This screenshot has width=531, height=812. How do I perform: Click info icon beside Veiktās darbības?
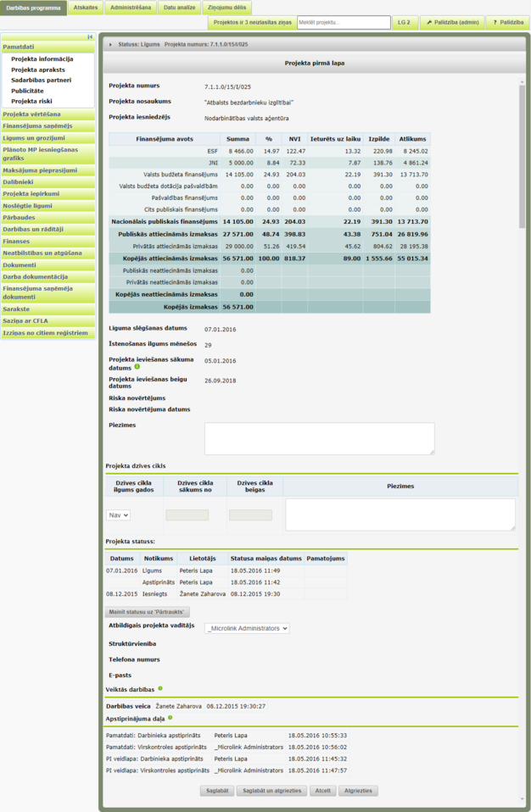pyautogui.click(x=160, y=688)
